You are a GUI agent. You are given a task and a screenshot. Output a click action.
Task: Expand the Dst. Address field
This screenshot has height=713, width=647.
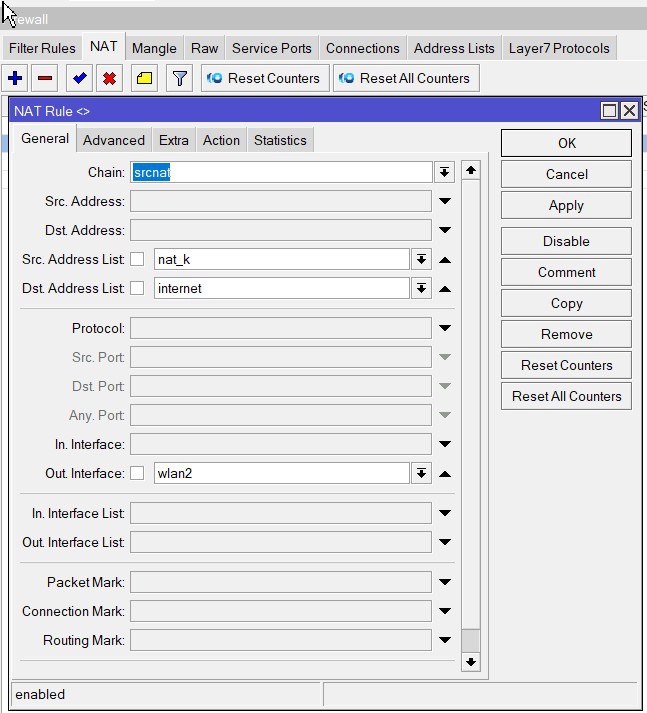[x=445, y=230]
